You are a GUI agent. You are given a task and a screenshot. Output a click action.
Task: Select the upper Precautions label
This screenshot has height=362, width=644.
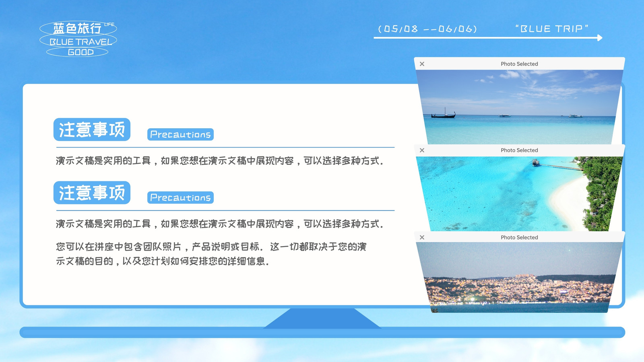click(180, 134)
